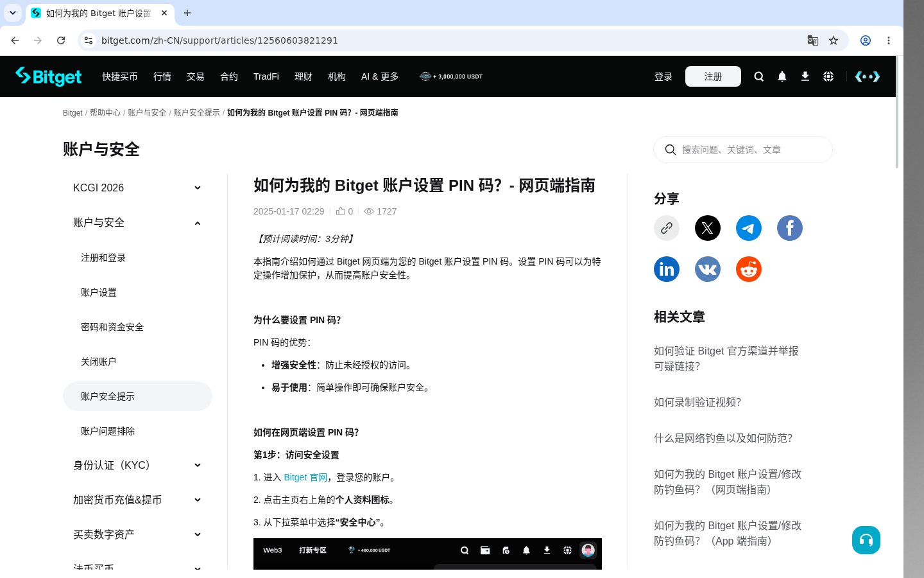Open 机构 navigation menu
This screenshot has height=578, width=924.
[337, 76]
